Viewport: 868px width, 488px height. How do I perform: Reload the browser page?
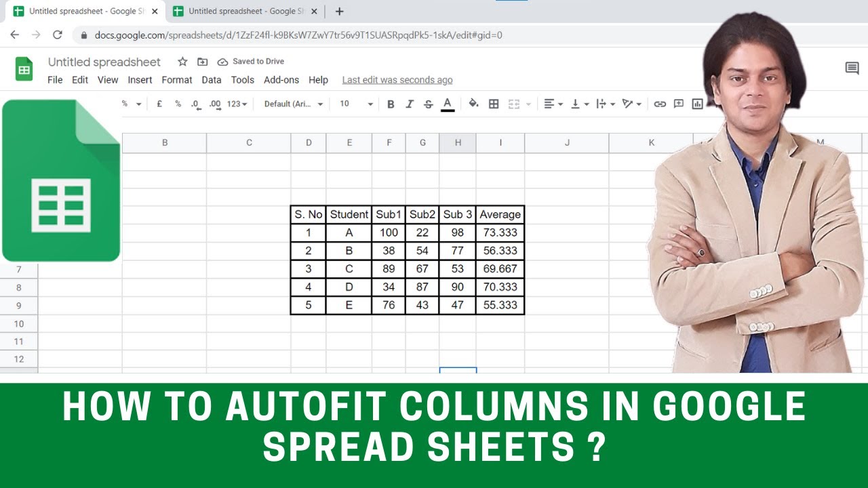[58, 35]
